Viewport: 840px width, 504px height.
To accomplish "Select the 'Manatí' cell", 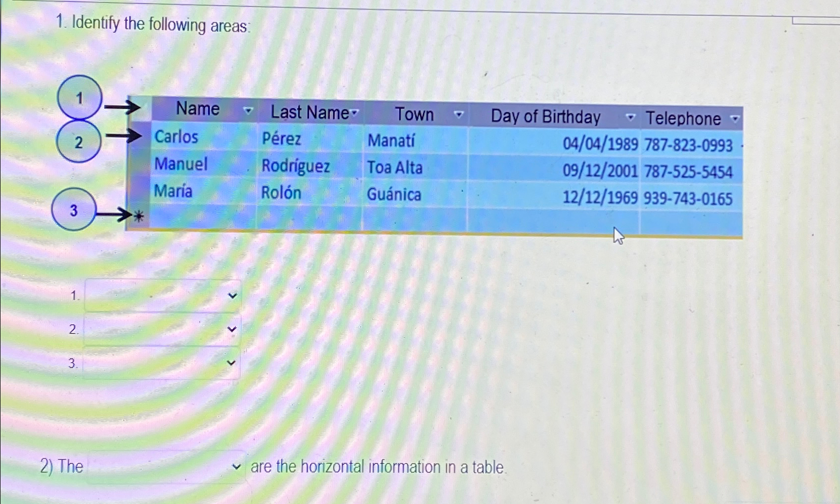I will pyautogui.click(x=415, y=141).
